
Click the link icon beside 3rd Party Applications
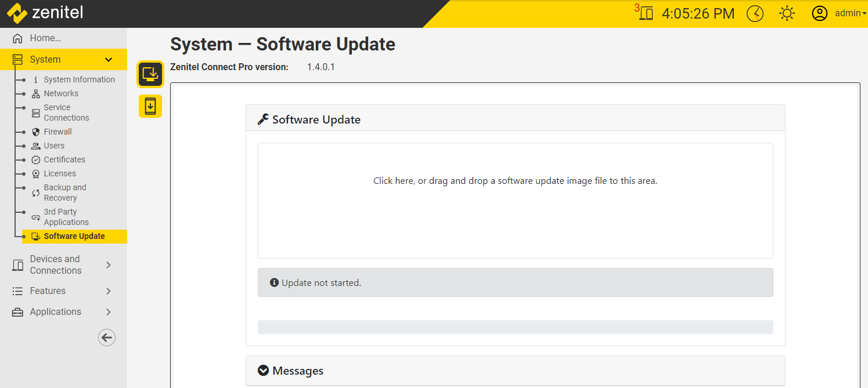click(35, 217)
